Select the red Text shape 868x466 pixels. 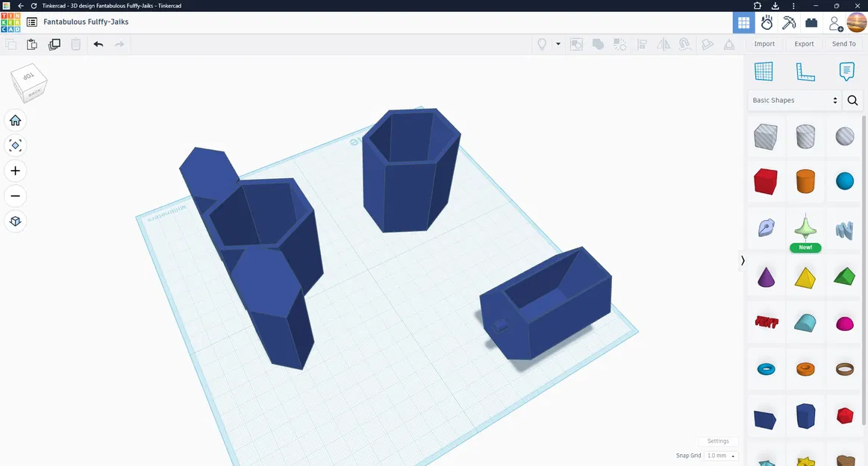click(x=766, y=321)
